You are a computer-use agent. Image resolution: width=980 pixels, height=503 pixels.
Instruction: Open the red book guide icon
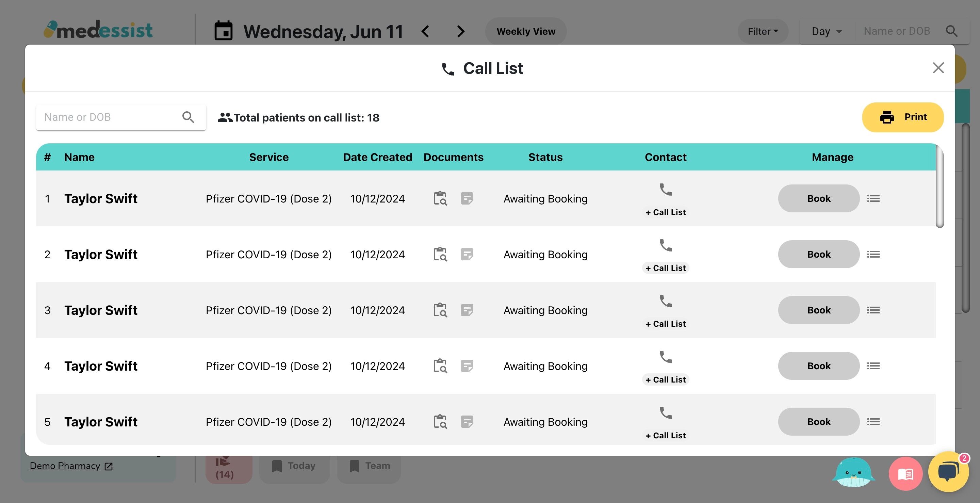(x=905, y=474)
